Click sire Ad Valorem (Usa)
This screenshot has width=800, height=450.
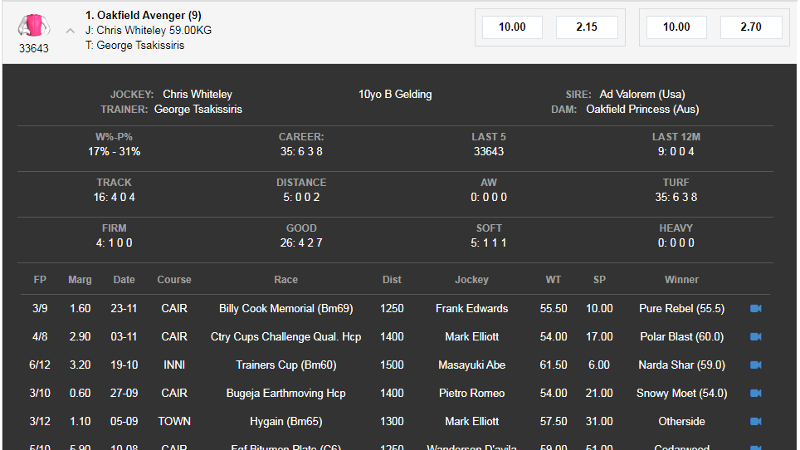pyautogui.click(x=642, y=94)
